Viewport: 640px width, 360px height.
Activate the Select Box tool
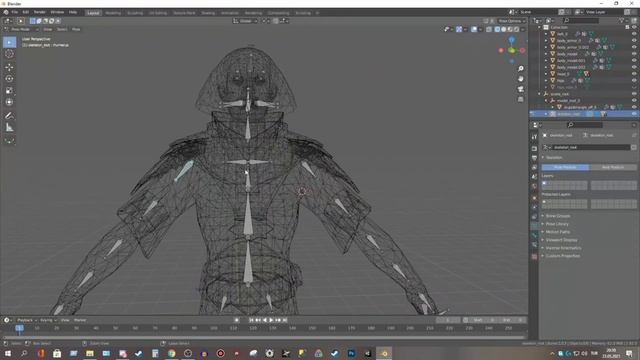click(x=9, y=42)
